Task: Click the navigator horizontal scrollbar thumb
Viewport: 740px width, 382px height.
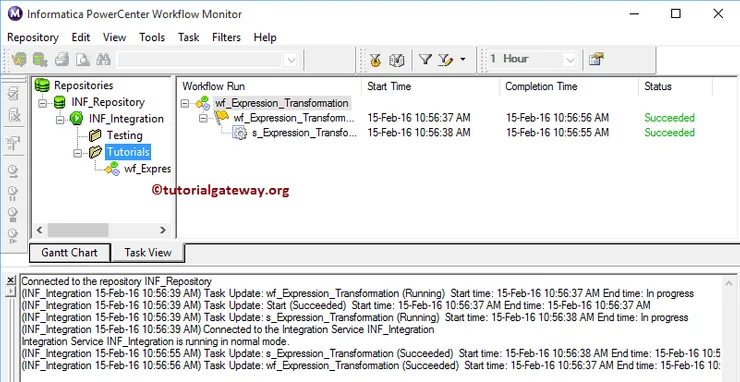Action: pos(78,230)
